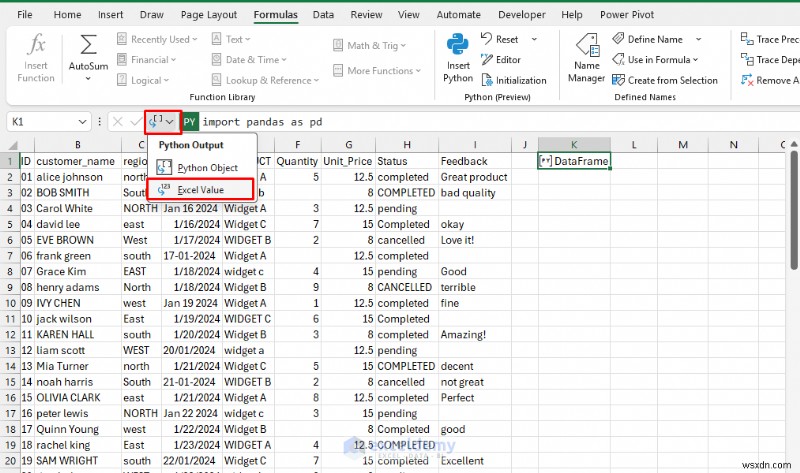Image resolution: width=800 pixels, height=473 pixels.
Task: Open the Recently Used functions menu
Action: pyautogui.click(x=157, y=39)
